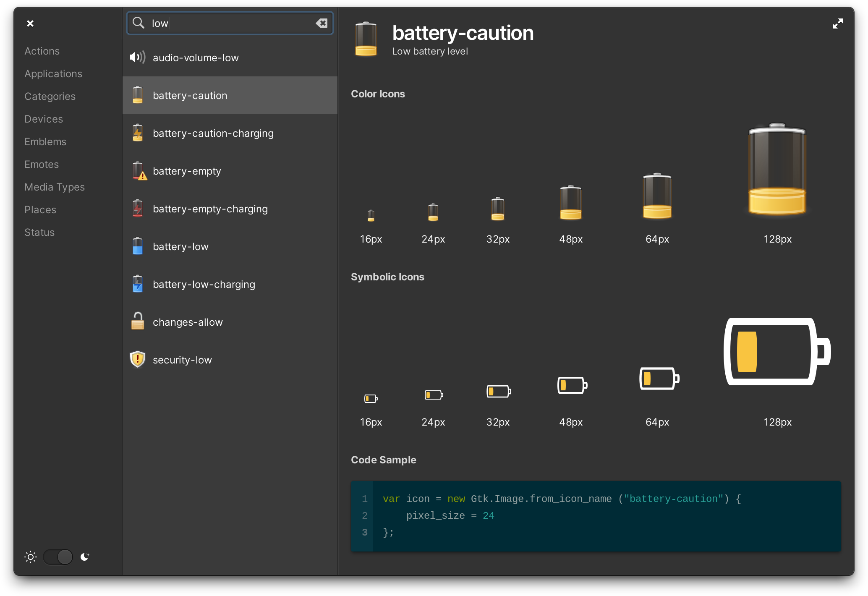Select the security-low row text

182,360
